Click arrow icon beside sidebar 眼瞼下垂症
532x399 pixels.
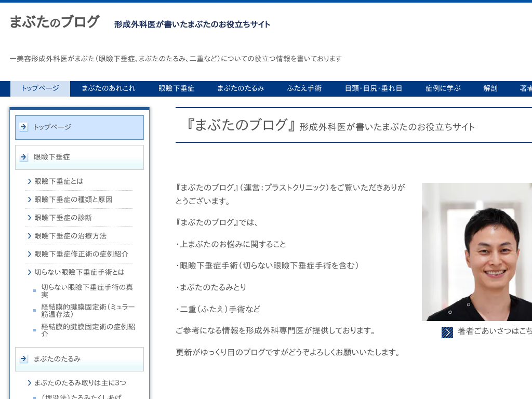click(x=24, y=157)
